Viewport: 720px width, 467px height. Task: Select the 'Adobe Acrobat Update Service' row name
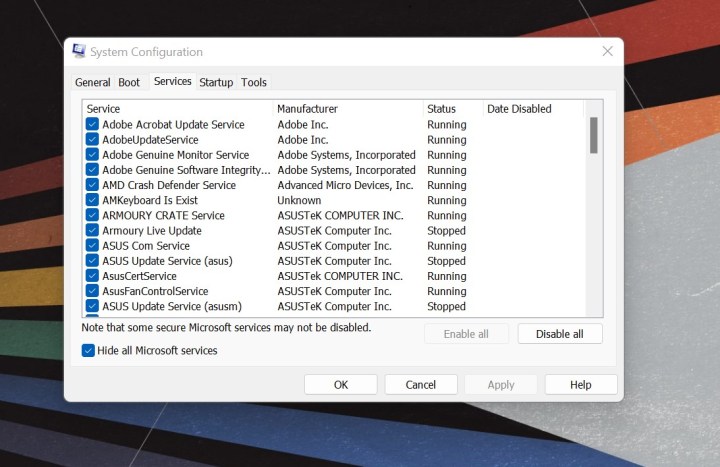[x=173, y=124]
